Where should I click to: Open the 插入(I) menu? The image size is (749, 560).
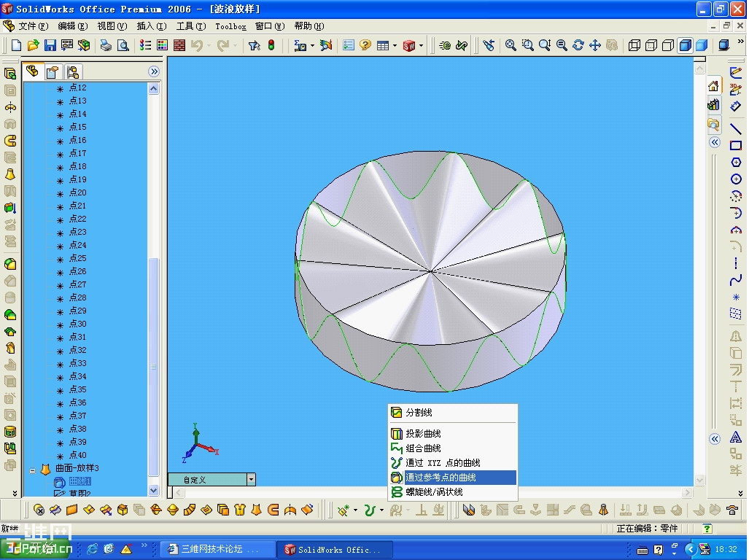(x=152, y=26)
